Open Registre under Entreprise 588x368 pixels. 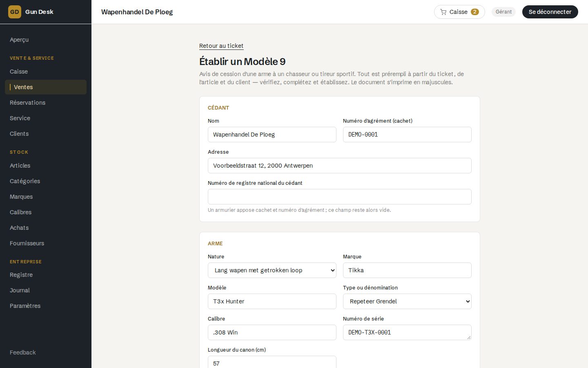(x=46, y=275)
